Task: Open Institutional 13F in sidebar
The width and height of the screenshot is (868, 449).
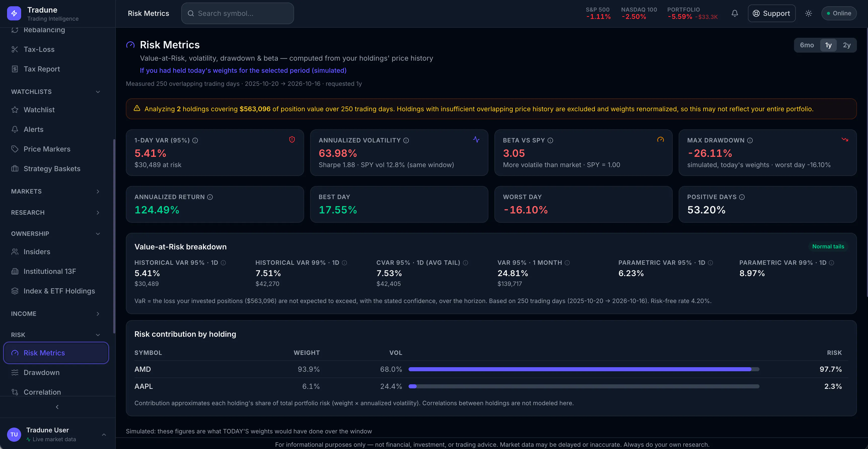Action: 56,272
